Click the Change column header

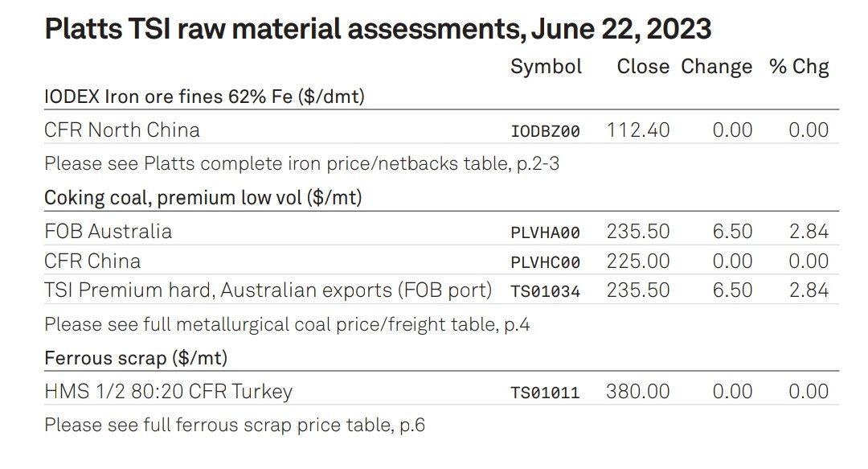pyautogui.click(x=716, y=67)
